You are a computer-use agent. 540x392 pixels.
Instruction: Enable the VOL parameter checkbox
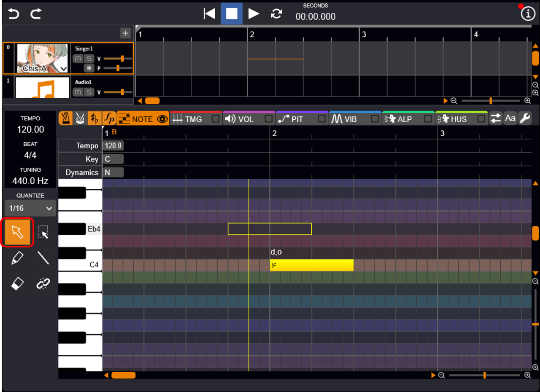[x=269, y=119]
